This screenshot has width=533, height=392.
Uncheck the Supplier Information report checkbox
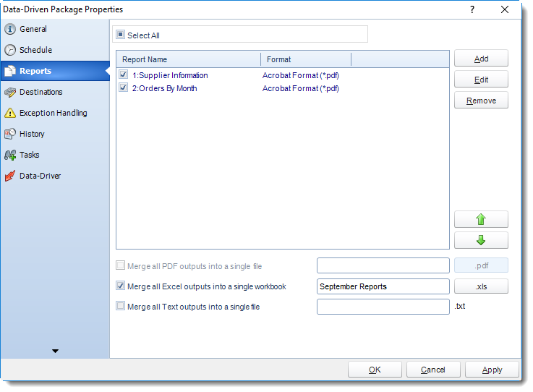(x=124, y=74)
